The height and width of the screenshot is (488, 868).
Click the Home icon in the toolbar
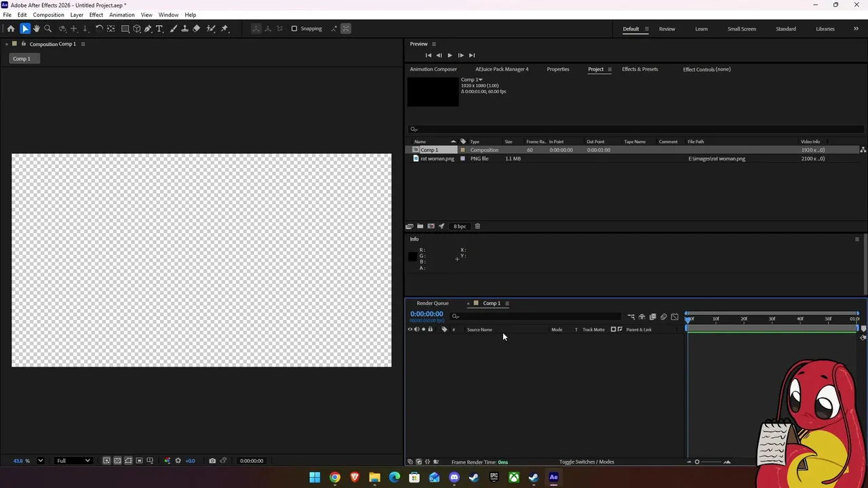[x=11, y=28]
